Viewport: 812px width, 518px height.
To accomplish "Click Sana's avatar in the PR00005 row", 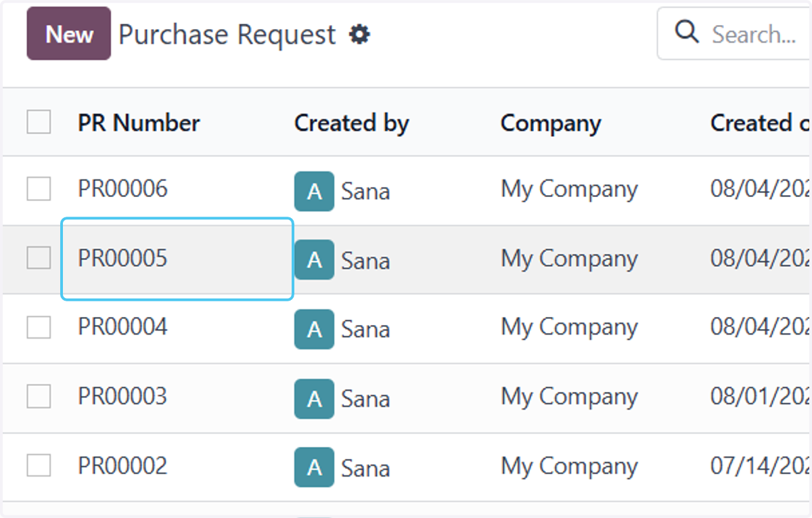I will [x=314, y=260].
